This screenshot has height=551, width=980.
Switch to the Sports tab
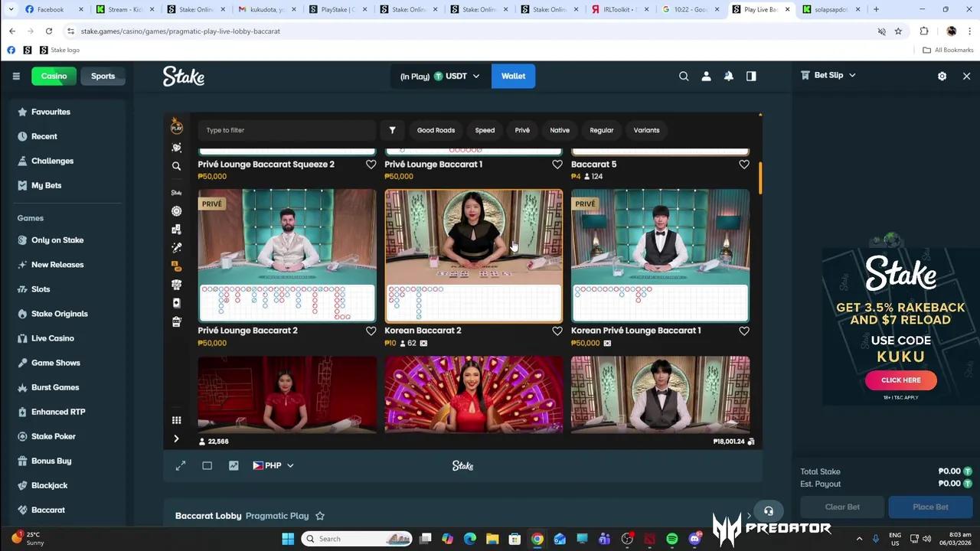point(103,77)
